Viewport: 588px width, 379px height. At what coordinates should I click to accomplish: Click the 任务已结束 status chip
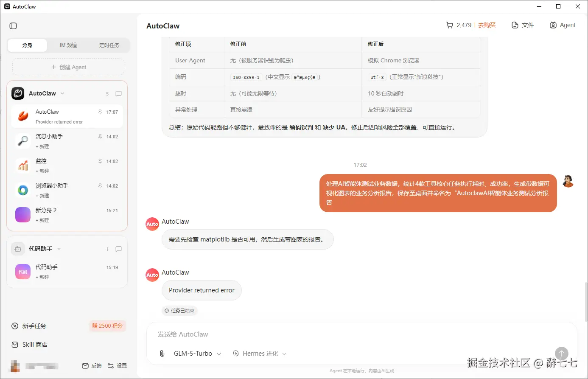pyautogui.click(x=180, y=311)
